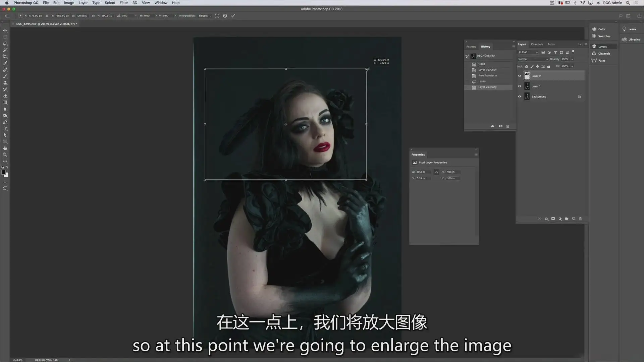The width and height of the screenshot is (644, 362).
Task: Create a new layer icon
Action: pos(574,219)
